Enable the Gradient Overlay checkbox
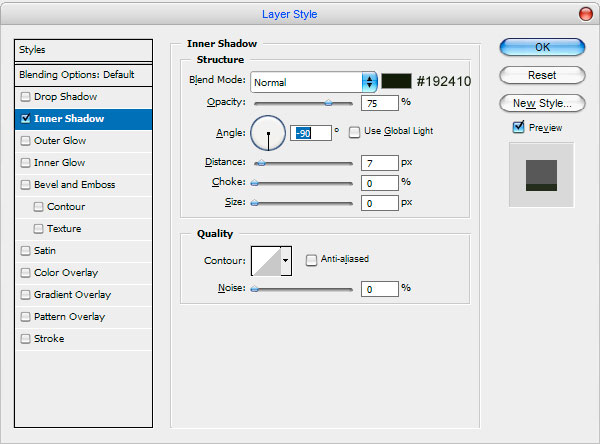The image size is (600, 444). click(x=25, y=295)
